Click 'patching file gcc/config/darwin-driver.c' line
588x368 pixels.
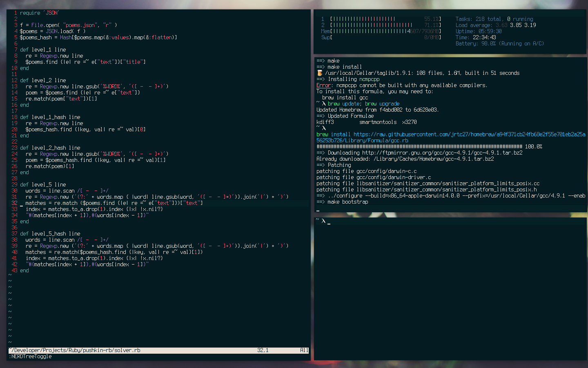coord(374,177)
